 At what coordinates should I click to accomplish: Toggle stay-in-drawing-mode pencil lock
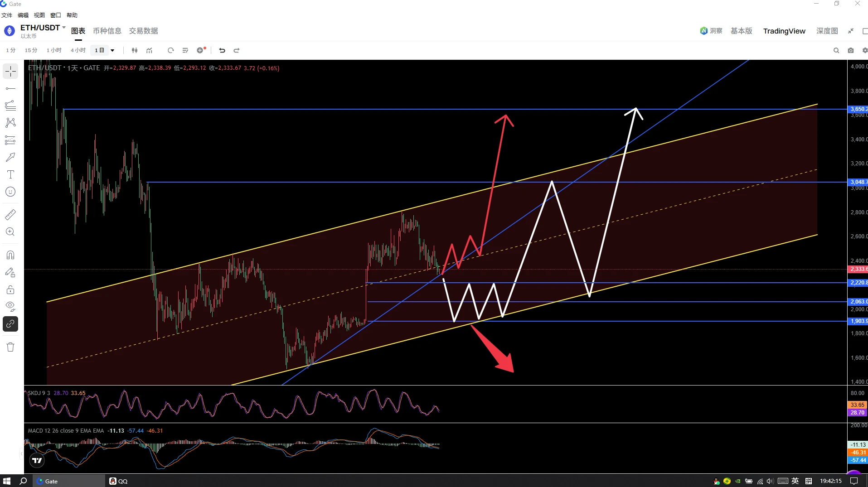click(x=10, y=272)
